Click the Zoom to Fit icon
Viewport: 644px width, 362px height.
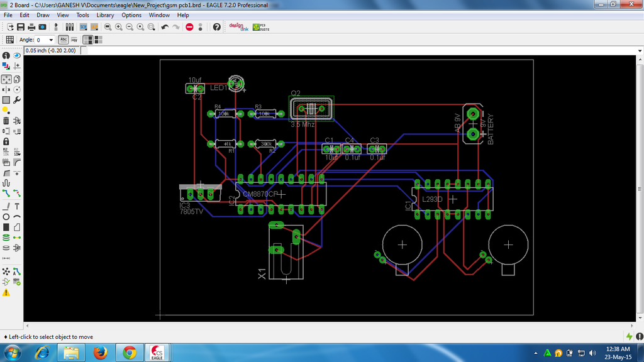[108, 26]
